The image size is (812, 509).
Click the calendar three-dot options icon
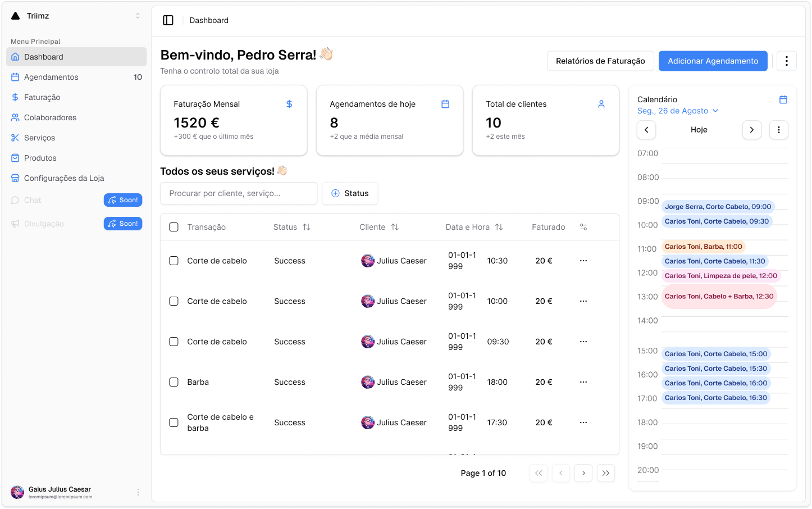[778, 130]
